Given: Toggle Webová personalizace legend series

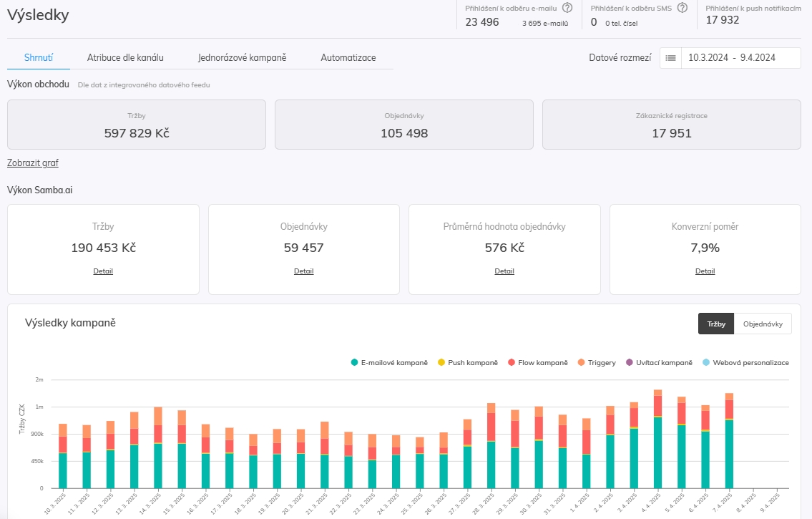Looking at the screenshot, I should pyautogui.click(x=746, y=363).
